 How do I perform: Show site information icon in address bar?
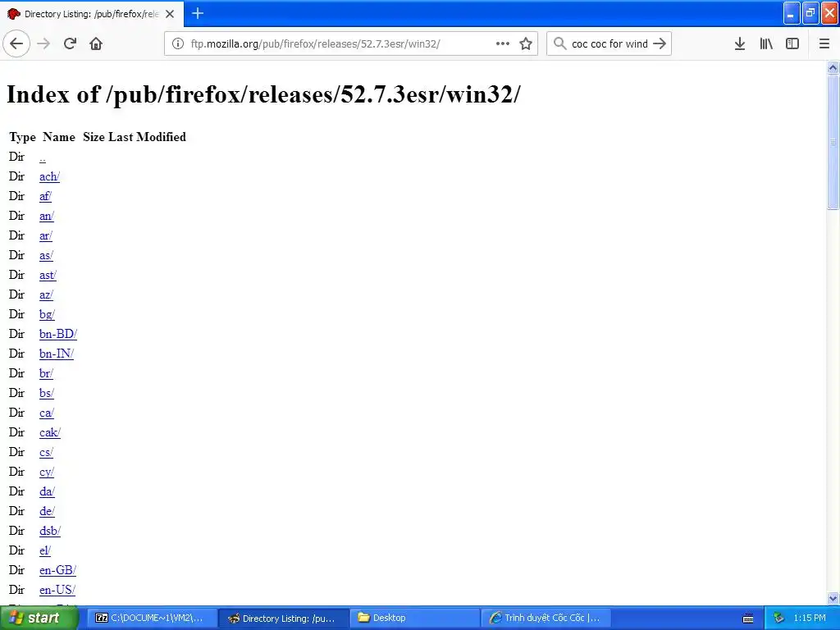178,44
